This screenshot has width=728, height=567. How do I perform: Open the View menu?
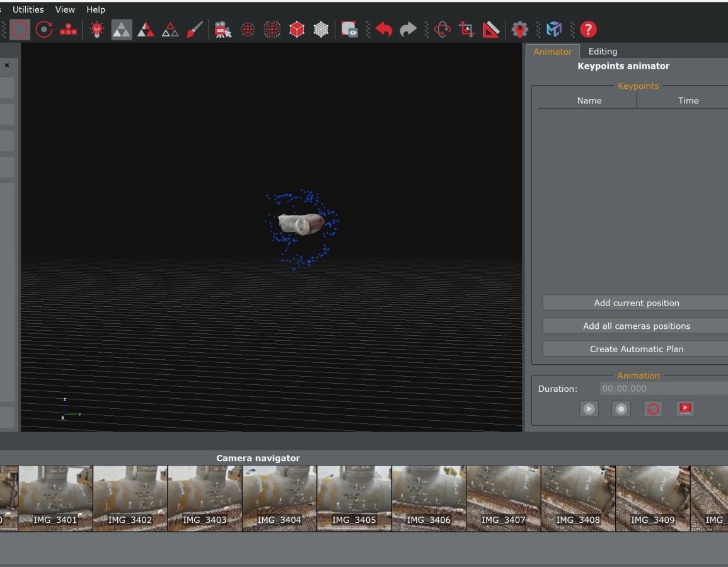65,9
